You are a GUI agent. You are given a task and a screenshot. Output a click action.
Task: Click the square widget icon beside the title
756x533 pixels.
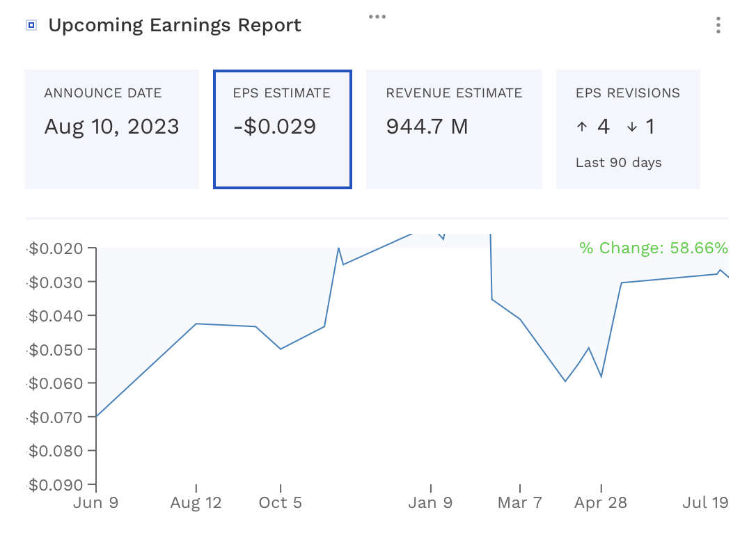tap(31, 25)
